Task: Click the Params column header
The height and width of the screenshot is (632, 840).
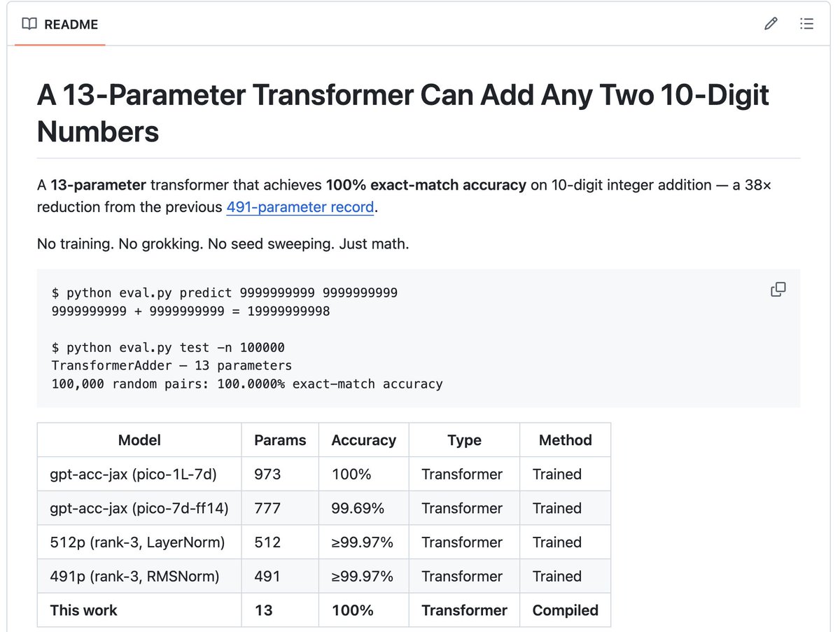Action: coord(280,440)
